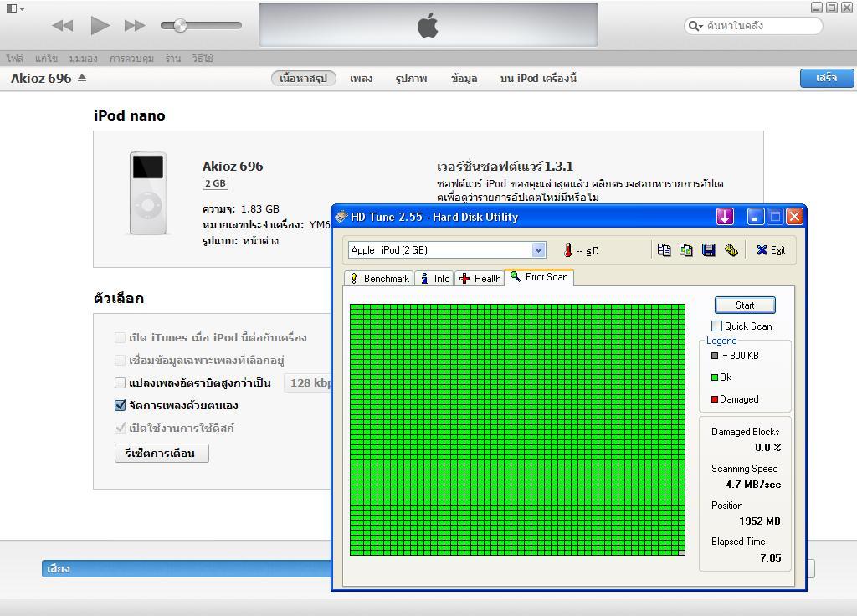Uncheck the จัดการเพลงด้วยตนเอง checkbox

pyautogui.click(x=121, y=405)
